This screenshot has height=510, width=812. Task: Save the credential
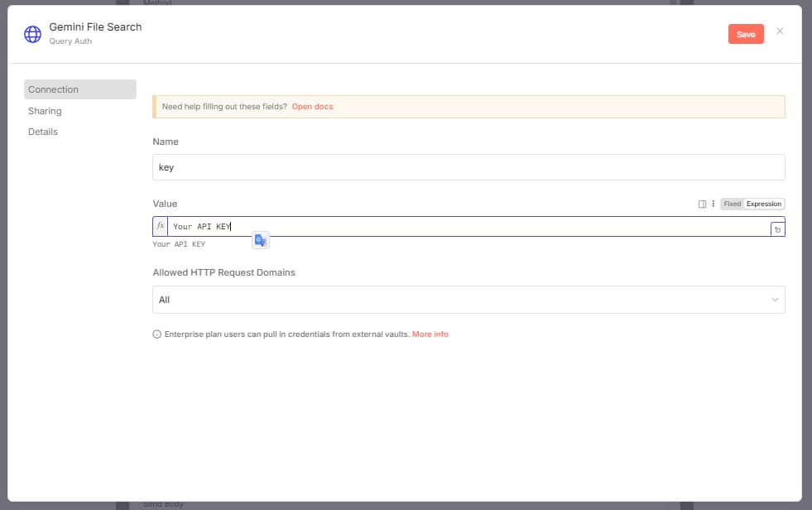tap(745, 33)
